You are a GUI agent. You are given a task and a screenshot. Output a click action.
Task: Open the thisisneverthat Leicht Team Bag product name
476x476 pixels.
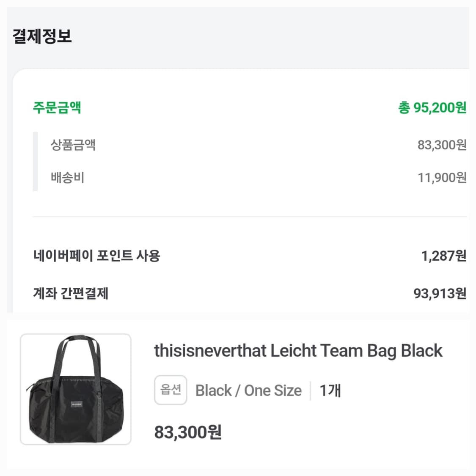pos(298,351)
